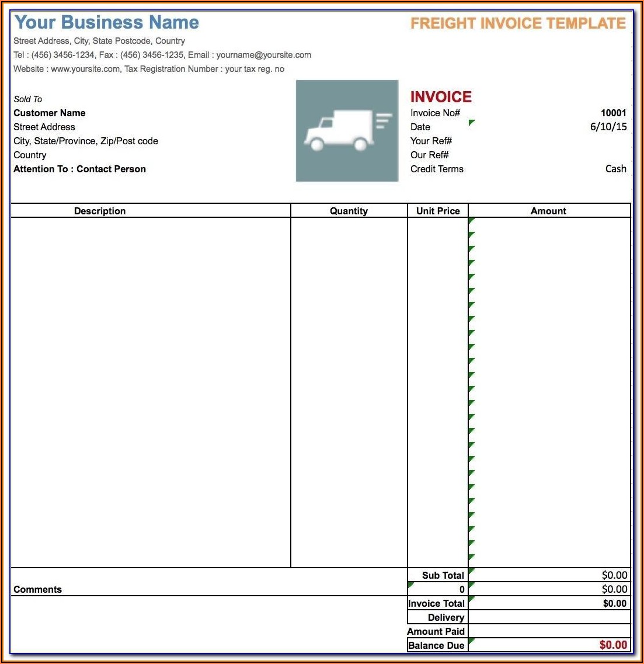Select the empty Amount Paid cell

pos(549,631)
